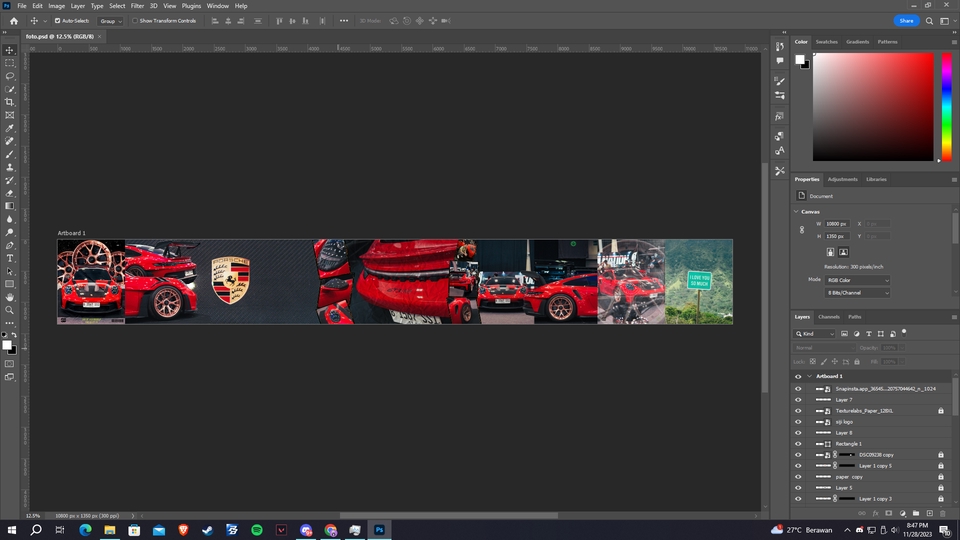The width and height of the screenshot is (960, 540).
Task: Set canvas orientation to portrait
Action: pos(830,252)
